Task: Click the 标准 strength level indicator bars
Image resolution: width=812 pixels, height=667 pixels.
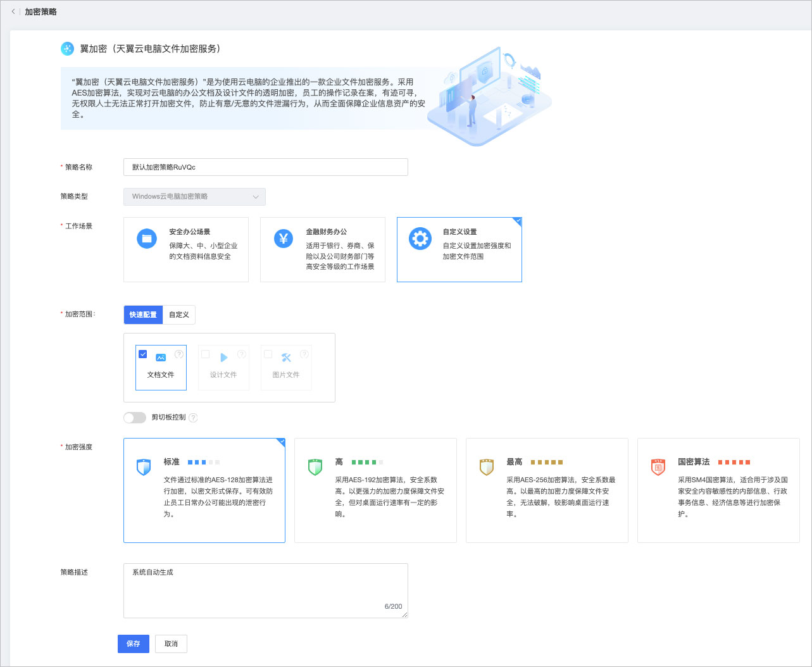Action: 204,463
